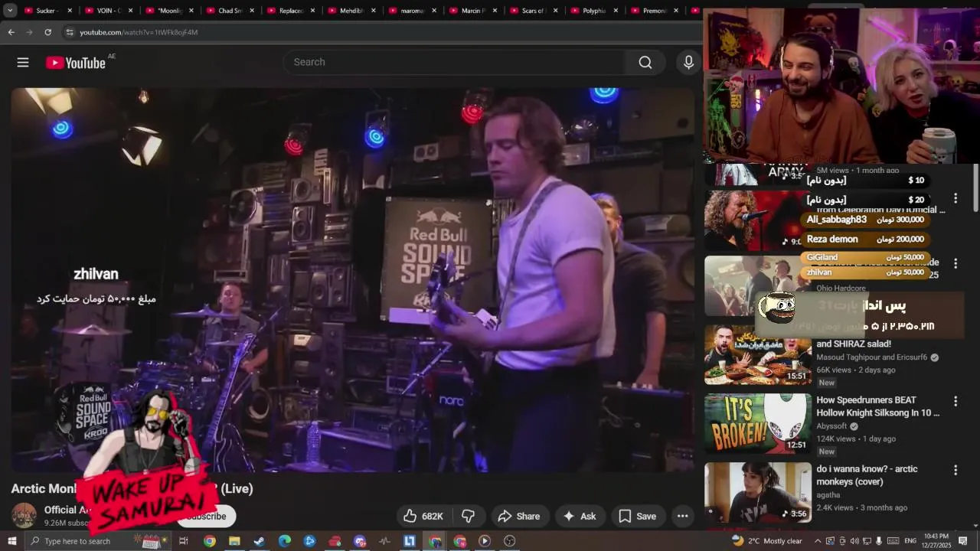Open the Windows Start menu
980x551 pixels.
11,541
